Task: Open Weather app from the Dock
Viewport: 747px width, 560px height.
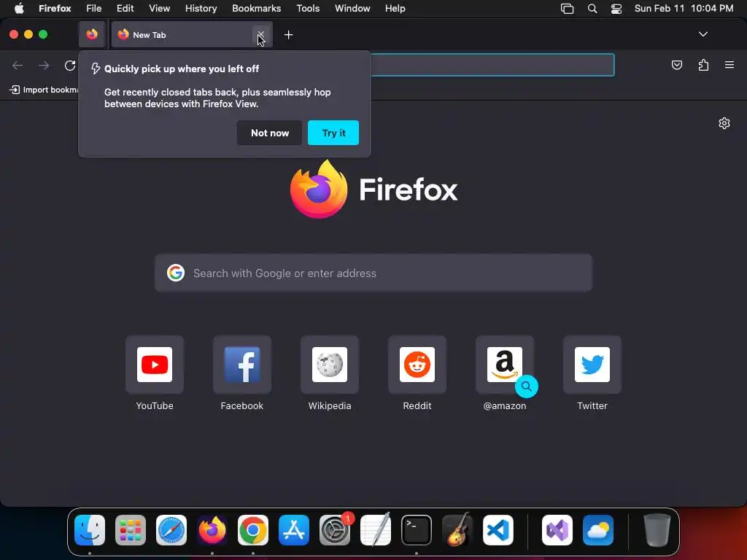Action: [598, 530]
